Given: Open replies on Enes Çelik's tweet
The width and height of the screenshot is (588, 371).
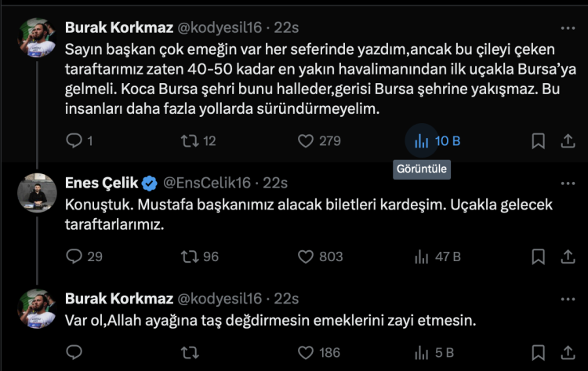Looking at the screenshot, I should pos(74,256).
